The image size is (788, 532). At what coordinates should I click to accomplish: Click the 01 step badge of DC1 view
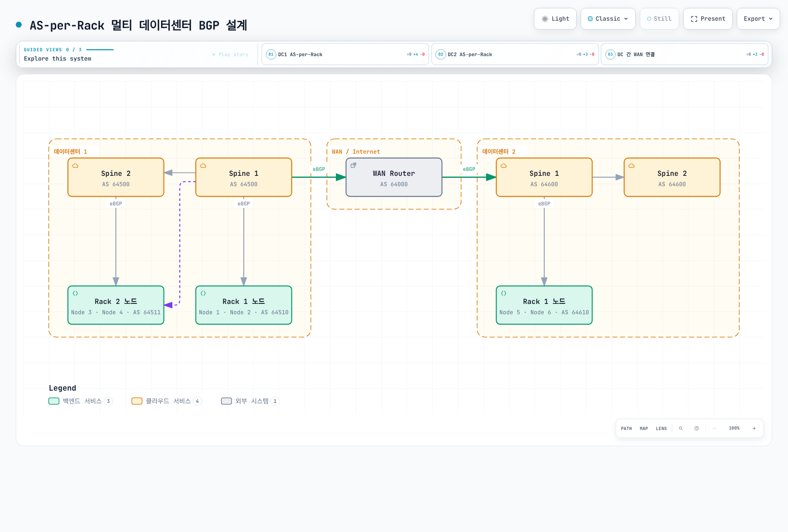click(271, 54)
